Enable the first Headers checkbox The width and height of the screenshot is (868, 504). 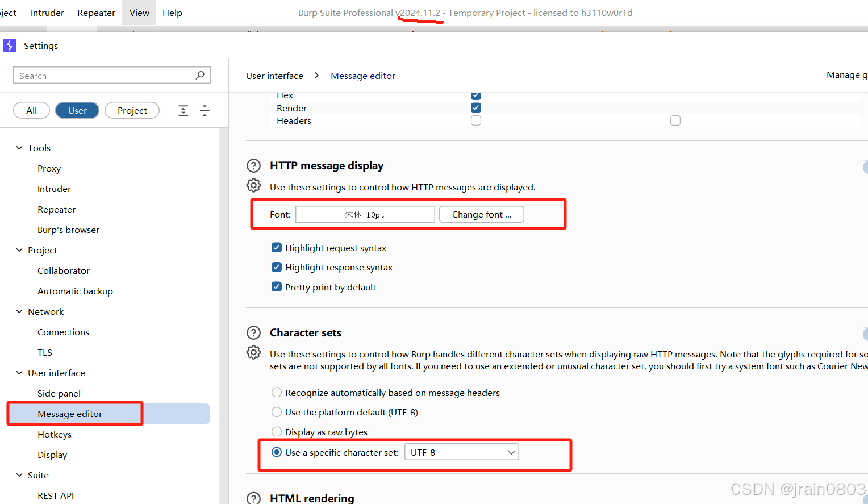[x=476, y=120]
